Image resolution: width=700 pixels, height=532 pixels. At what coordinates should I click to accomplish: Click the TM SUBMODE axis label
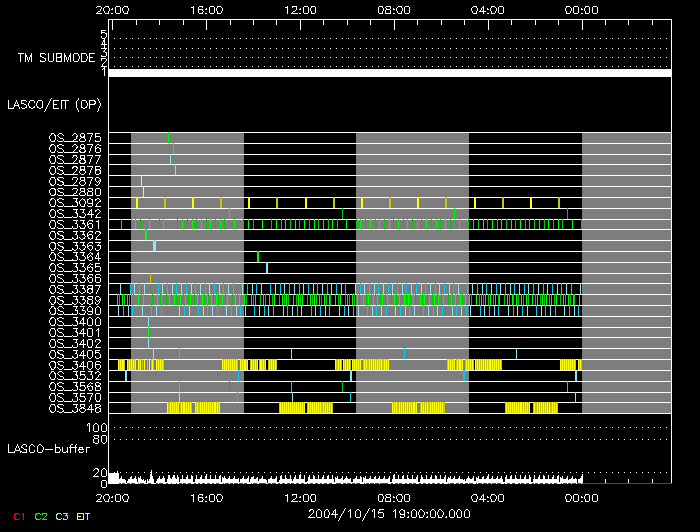point(56,58)
